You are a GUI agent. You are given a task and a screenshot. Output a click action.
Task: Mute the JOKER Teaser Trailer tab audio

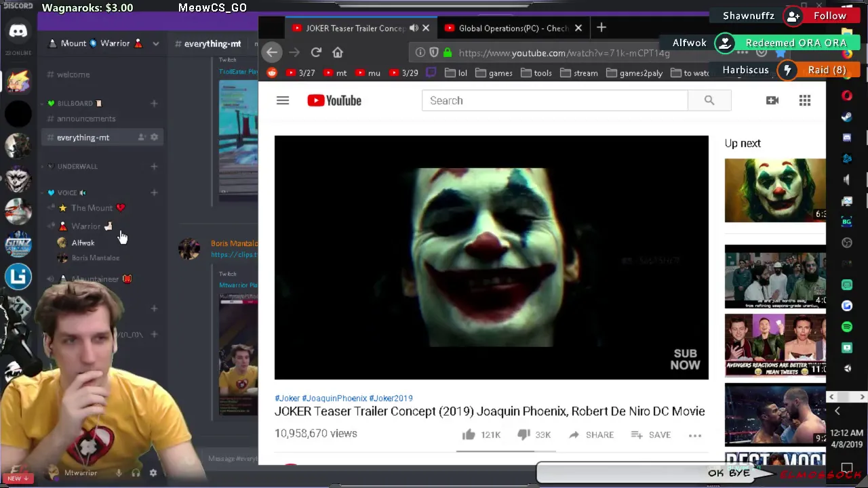[413, 28]
